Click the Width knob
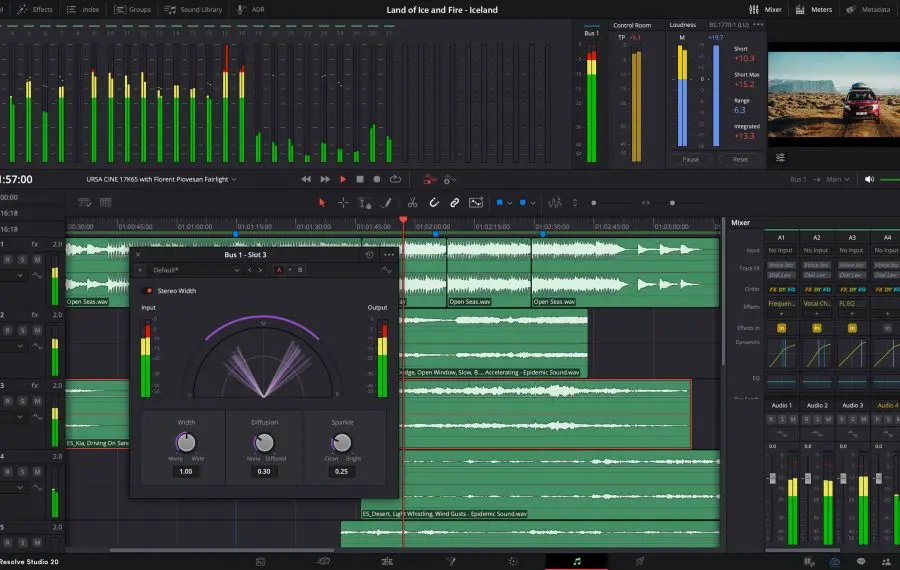 [186, 442]
